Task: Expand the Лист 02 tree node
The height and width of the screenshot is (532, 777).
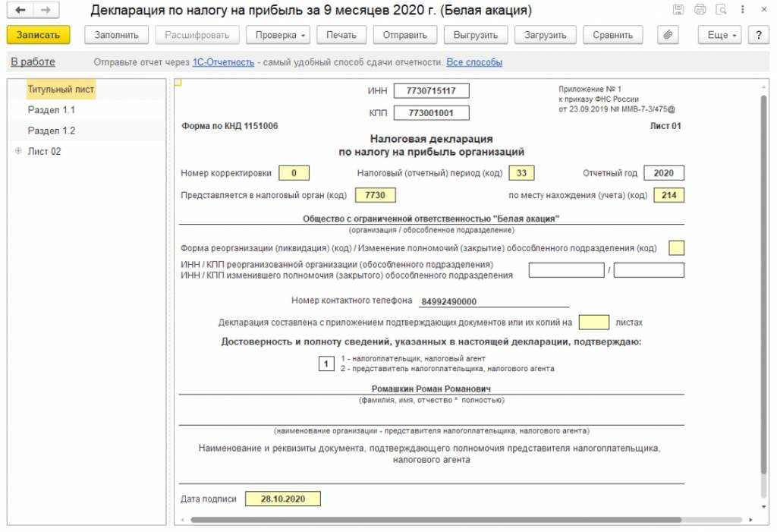Action: [x=18, y=151]
